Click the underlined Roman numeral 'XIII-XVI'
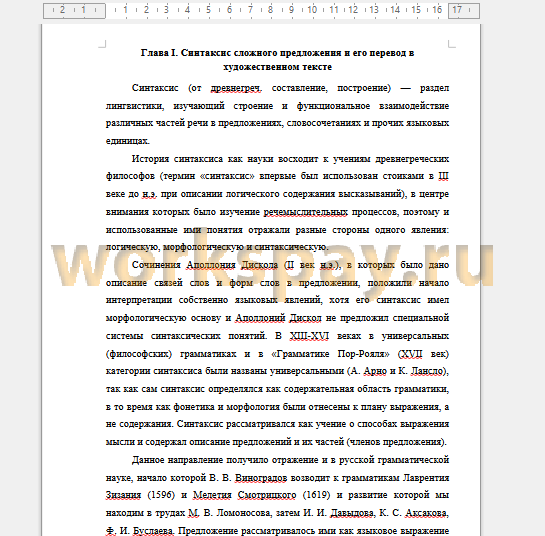This screenshot has height=536, width=545. [x=309, y=336]
